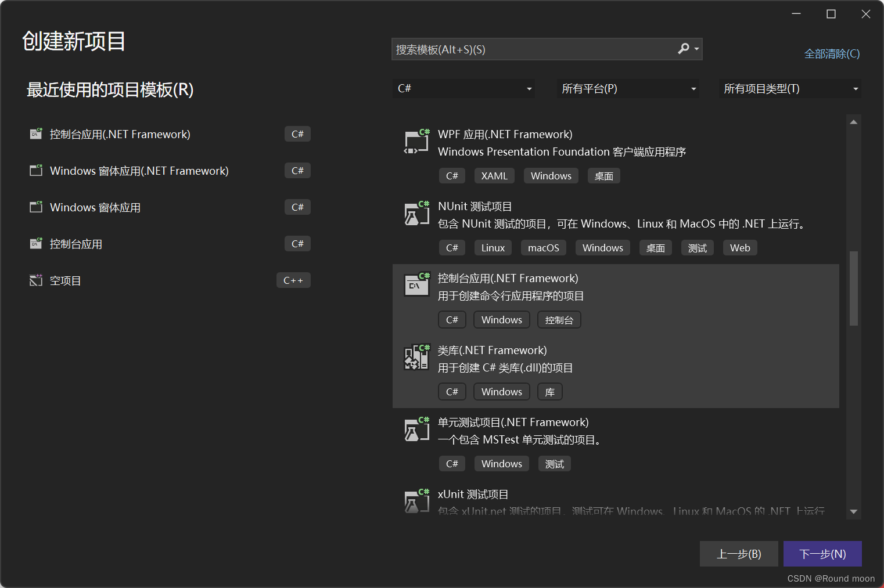884x588 pixels.
Task: Click the window maximize button
Action: [x=831, y=14]
